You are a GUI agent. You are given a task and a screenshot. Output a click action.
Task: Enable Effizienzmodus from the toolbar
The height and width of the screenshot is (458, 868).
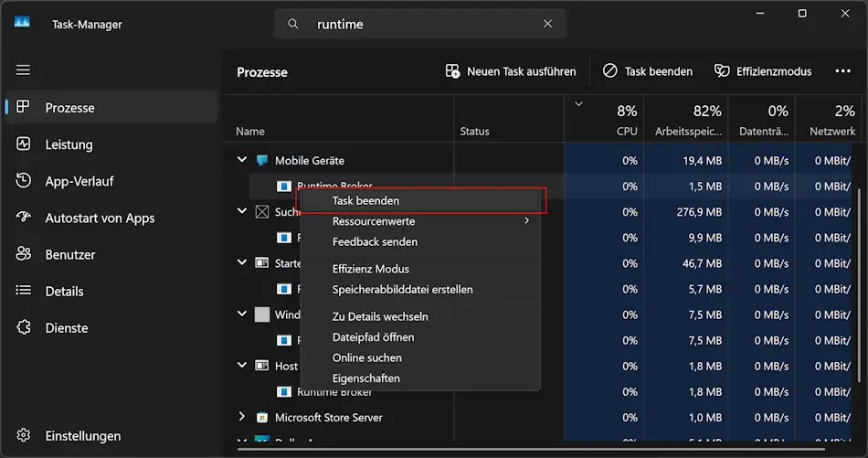(763, 71)
